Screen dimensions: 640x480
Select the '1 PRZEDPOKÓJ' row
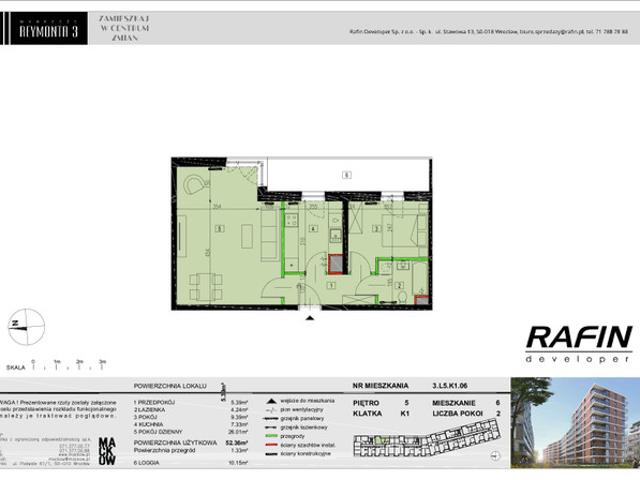(191, 402)
